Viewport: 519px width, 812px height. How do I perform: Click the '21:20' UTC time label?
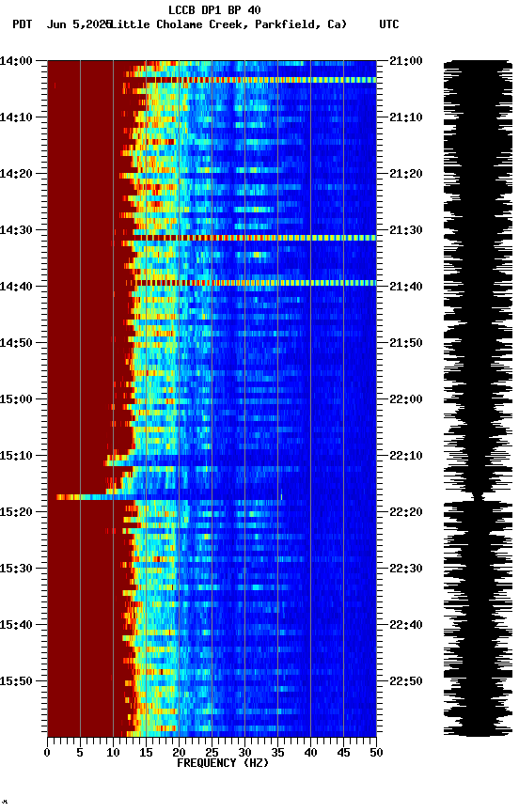point(406,174)
